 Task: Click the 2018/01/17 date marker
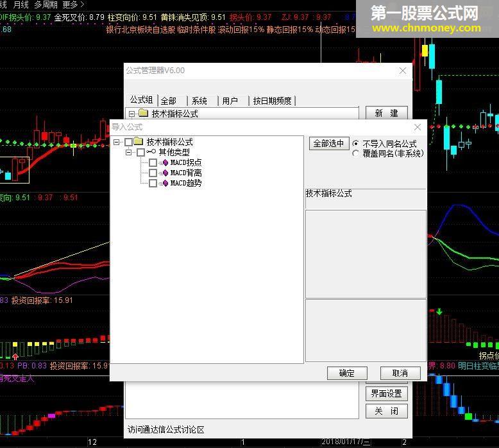click(346, 442)
